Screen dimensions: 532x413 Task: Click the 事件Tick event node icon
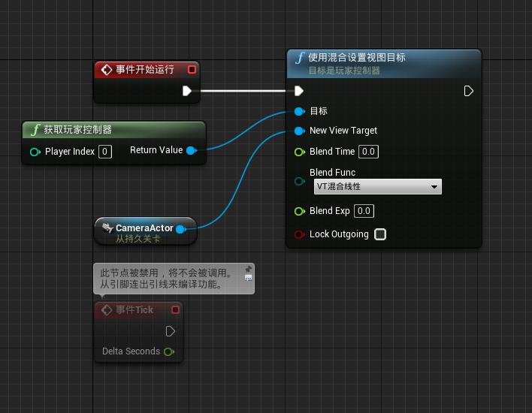[x=107, y=310]
